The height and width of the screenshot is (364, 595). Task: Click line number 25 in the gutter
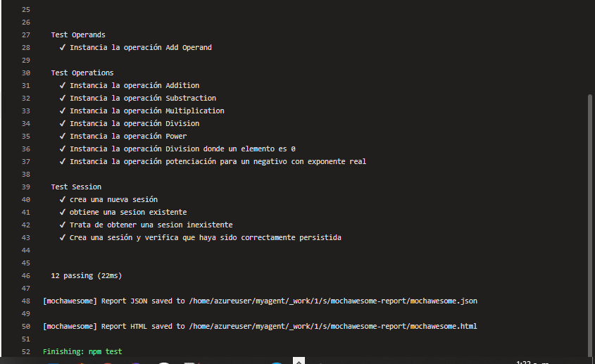pos(26,9)
